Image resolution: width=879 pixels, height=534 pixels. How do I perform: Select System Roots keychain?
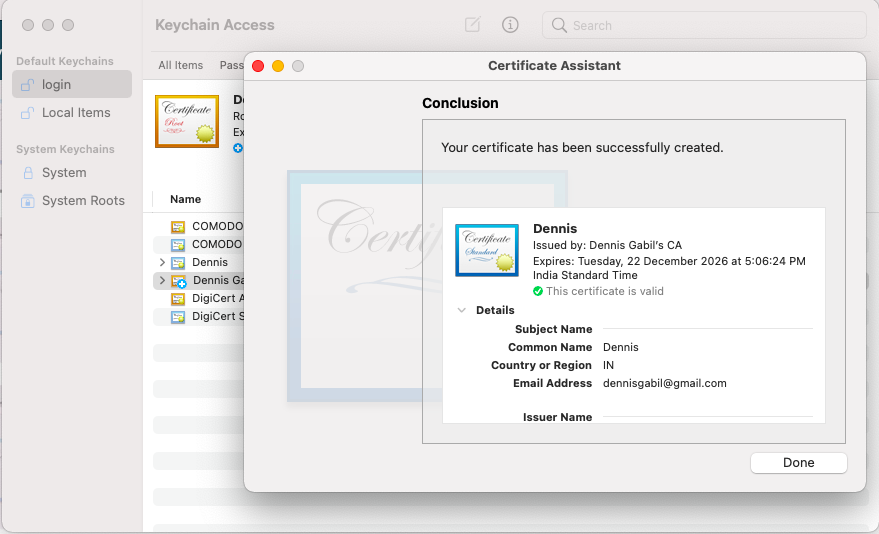tap(83, 201)
